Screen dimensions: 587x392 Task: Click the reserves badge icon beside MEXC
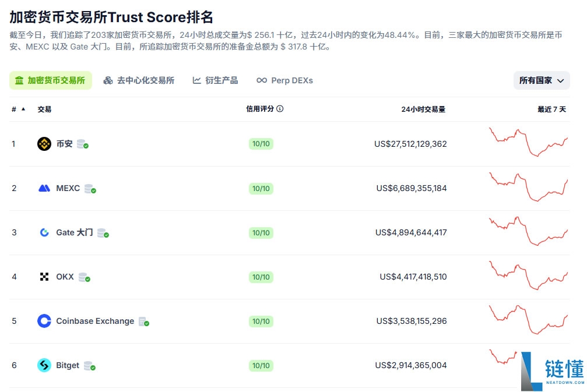90,189
